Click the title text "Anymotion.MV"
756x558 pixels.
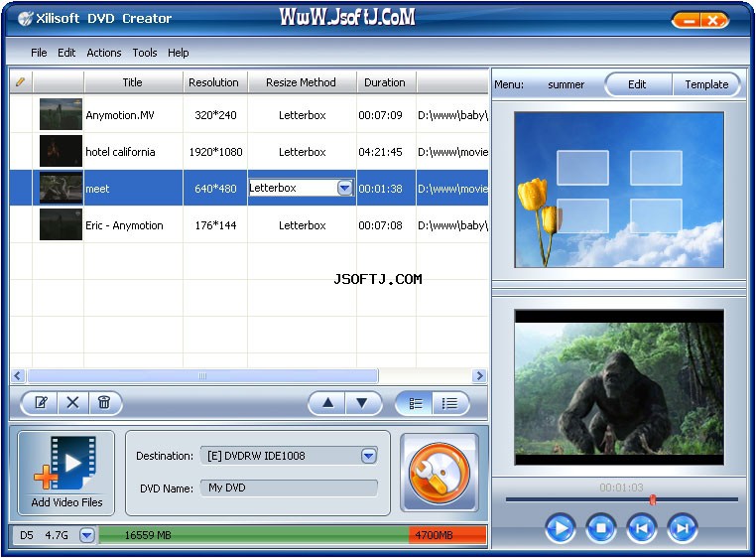pos(120,115)
